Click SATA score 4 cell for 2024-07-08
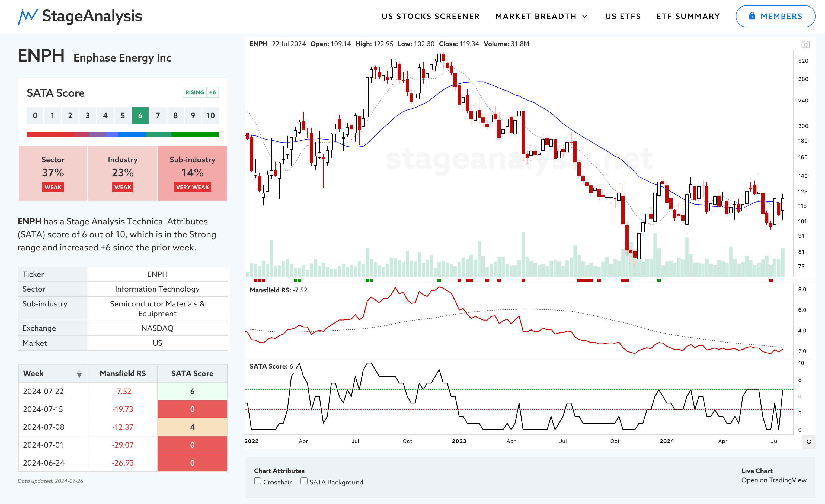 click(192, 427)
